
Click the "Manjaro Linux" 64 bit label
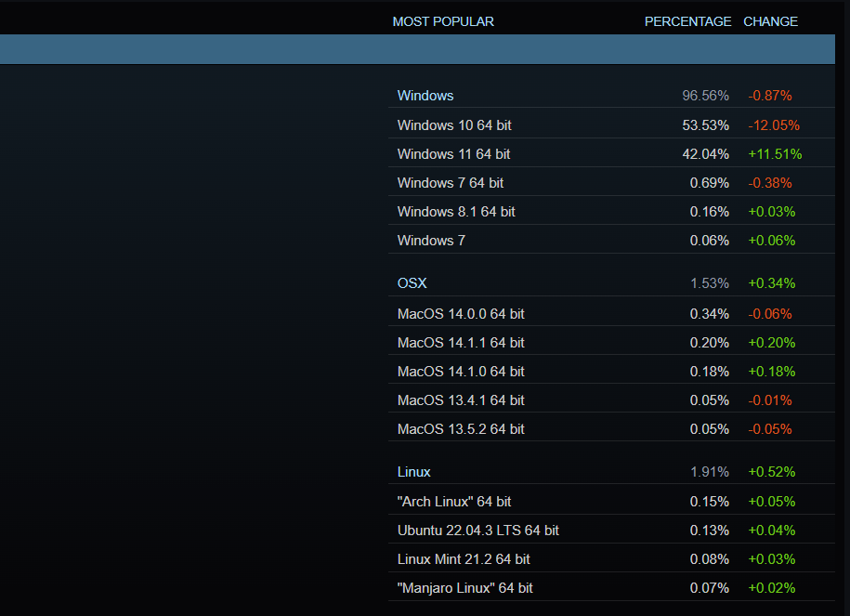pos(465,588)
